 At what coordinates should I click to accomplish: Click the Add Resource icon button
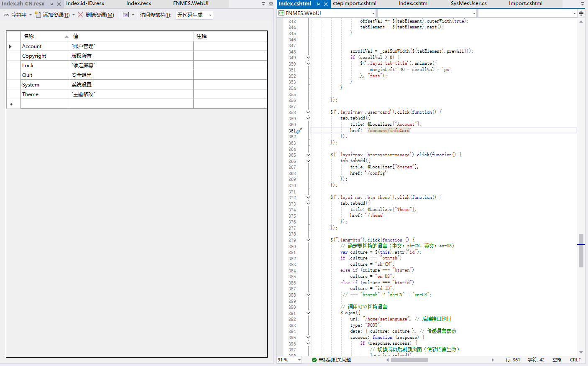tap(38, 15)
